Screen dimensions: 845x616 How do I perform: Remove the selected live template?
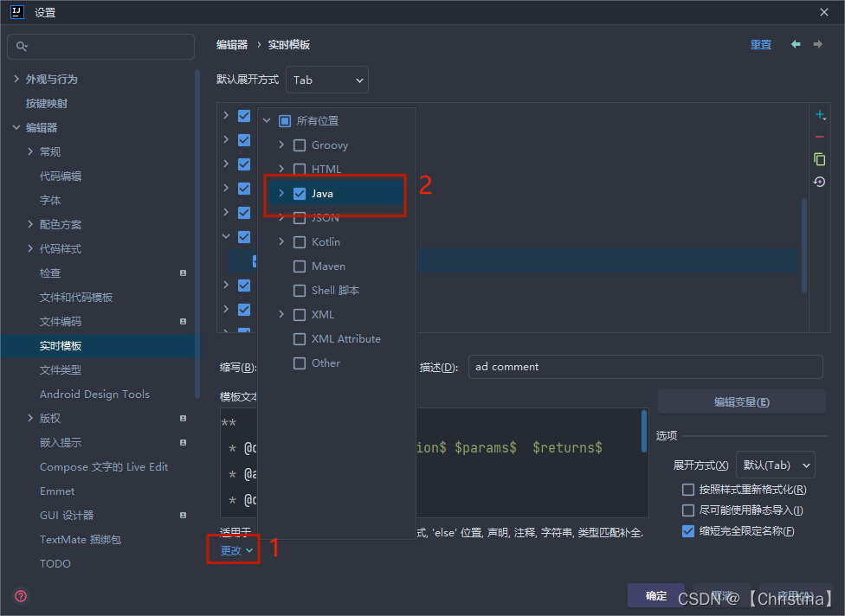820,137
